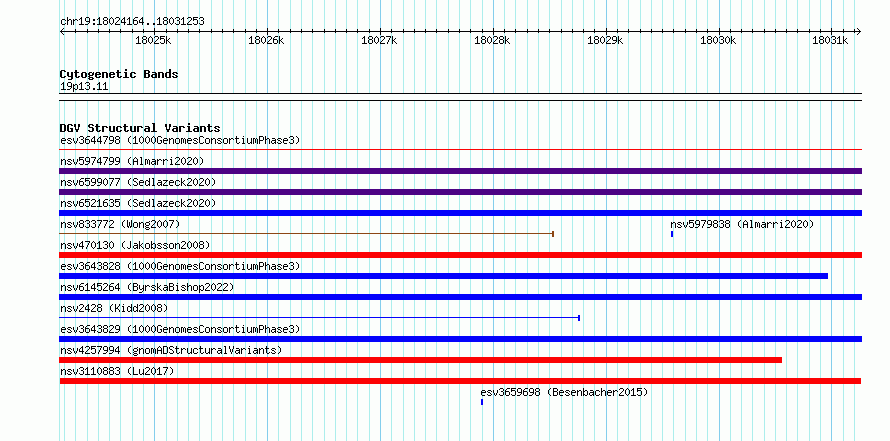This screenshot has width=890, height=441.
Task: Click the ruler's right arrowhead
Action: click(x=858, y=32)
